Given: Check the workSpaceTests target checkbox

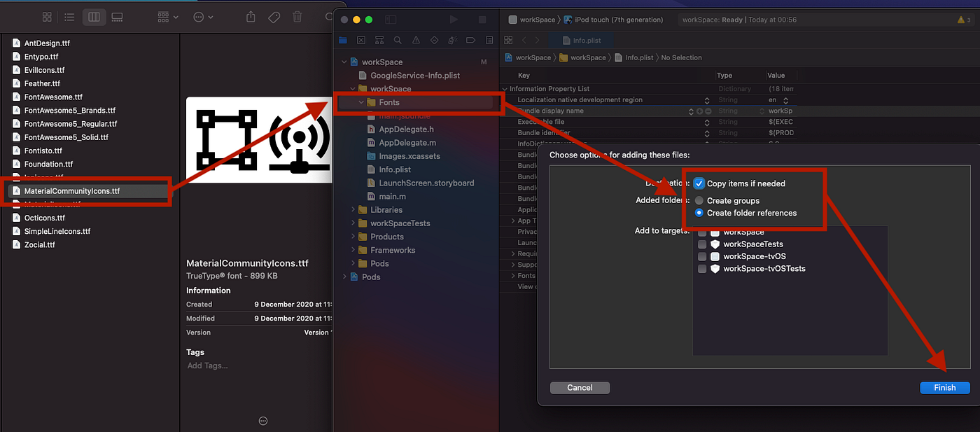Looking at the screenshot, I should coord(702,244).
